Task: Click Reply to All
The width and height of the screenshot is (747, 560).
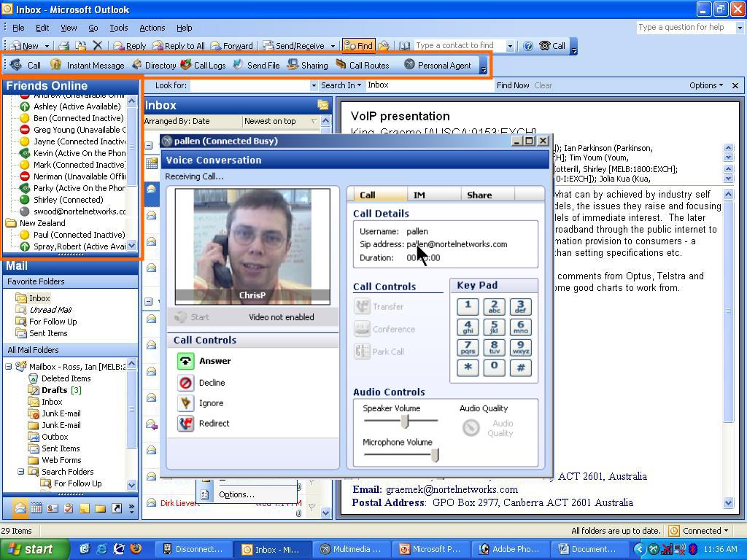Action: 179,46
